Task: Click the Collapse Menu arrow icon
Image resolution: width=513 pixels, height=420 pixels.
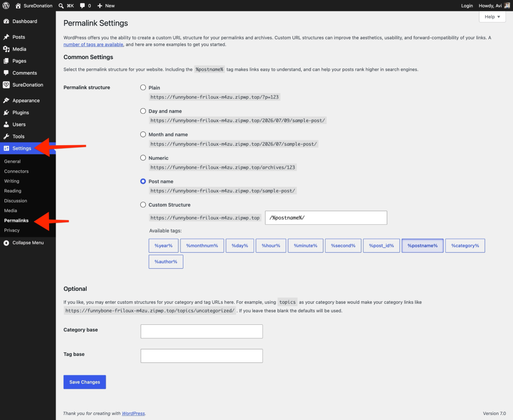Action: click(x=6, y=243)
